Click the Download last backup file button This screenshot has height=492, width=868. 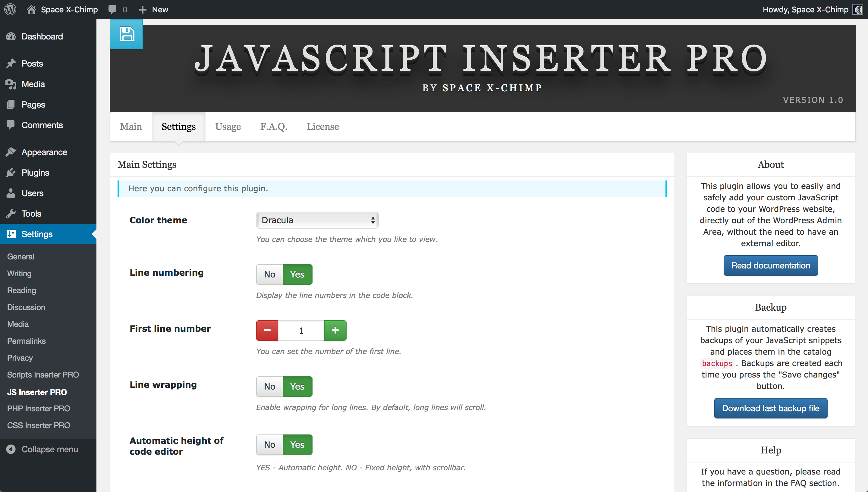point(770,409)
